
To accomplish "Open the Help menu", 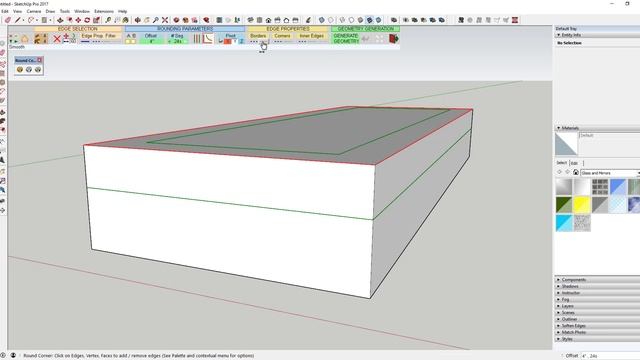I will [122, 11].
